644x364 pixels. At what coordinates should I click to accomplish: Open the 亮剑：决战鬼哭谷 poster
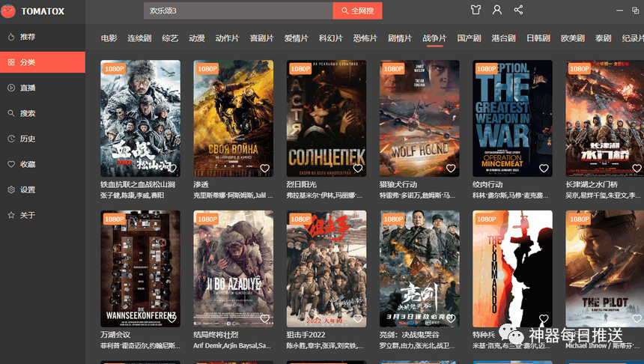419,269
